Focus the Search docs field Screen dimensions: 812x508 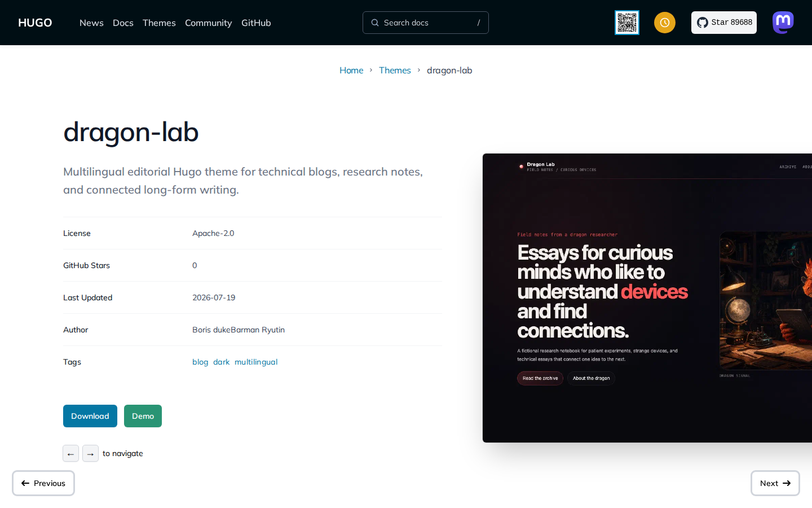pyautogui.click(x=426, y=23)
